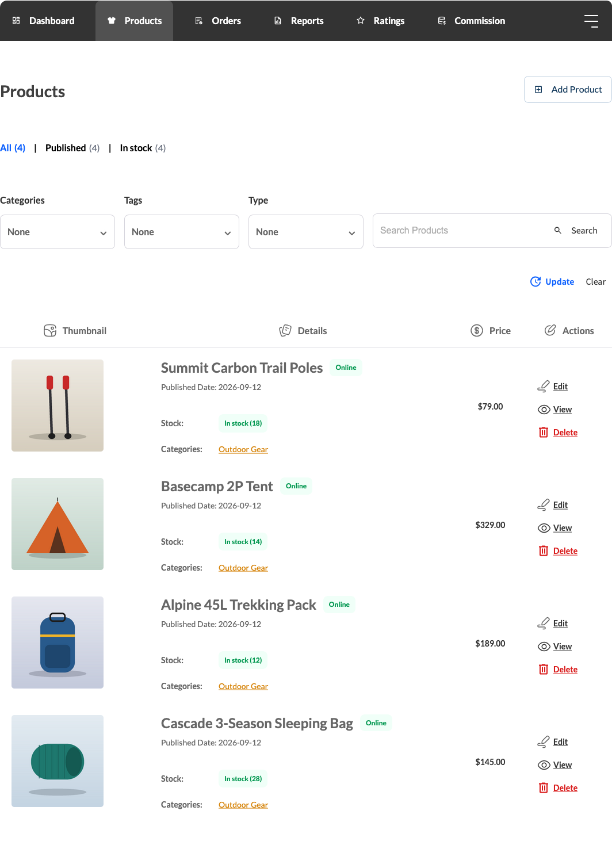Click the Commission coins icon
Screen dimensions: 612x868
tap(442, 21)
